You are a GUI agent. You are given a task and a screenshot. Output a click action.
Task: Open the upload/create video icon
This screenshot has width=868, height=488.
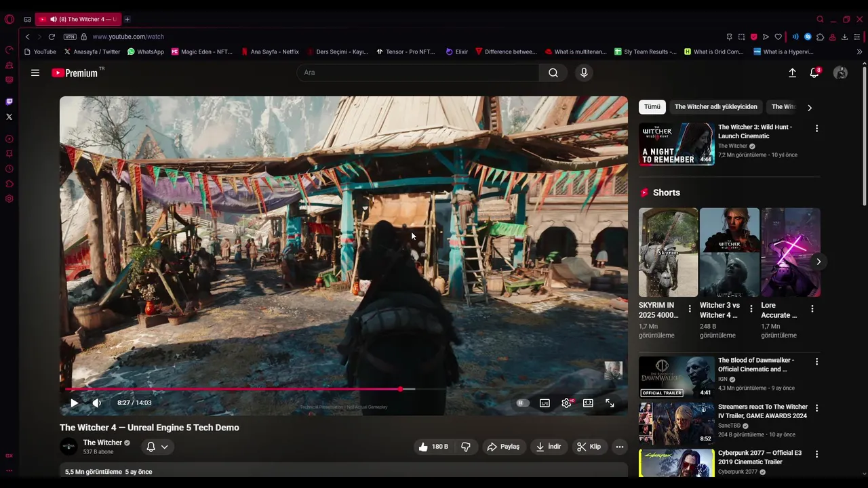tap(792, 73)
